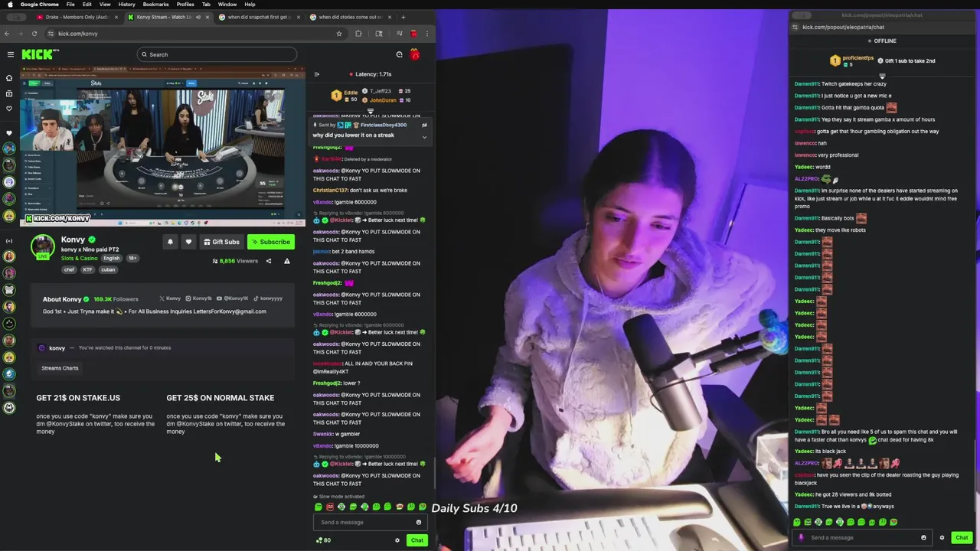Image resolution: width=980 pixels, height=551 pixels.
Task: Click the chef tag
Action: click(x=69, y=269)
